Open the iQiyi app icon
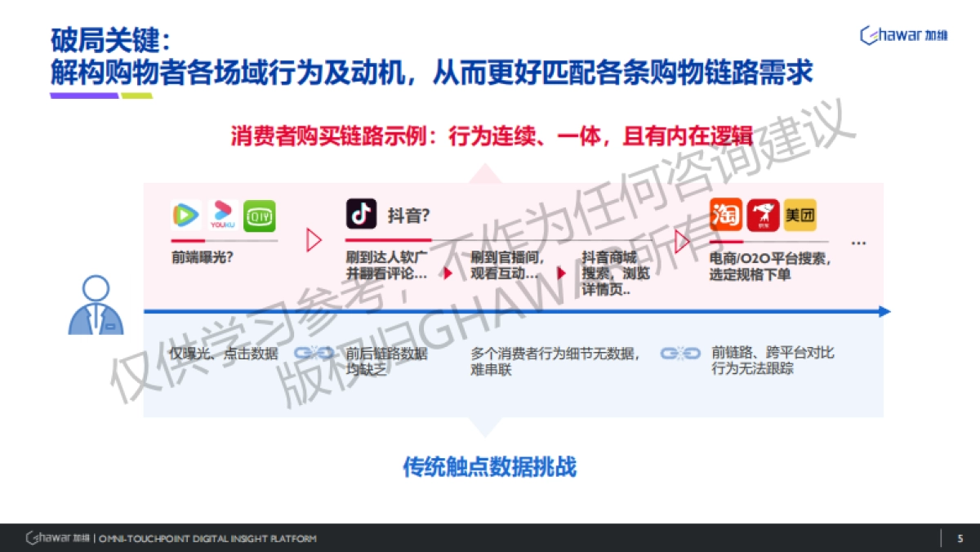This screenshot has height=552, width=980. 259,215
